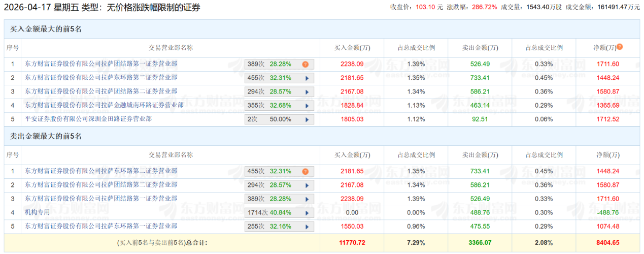The image size is (644, 254).
Task: Open 拉萨东环路第一证券营业部 link
Action: click(101, 226)
